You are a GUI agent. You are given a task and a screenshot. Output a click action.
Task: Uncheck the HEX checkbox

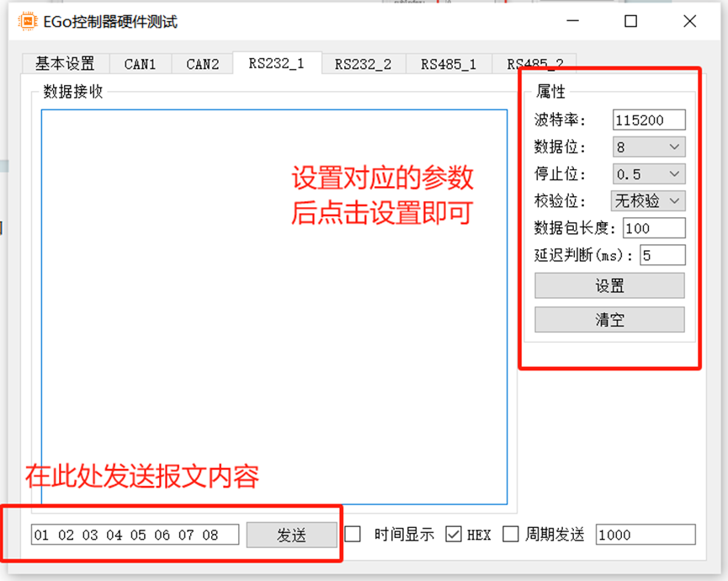click(453, 534)
